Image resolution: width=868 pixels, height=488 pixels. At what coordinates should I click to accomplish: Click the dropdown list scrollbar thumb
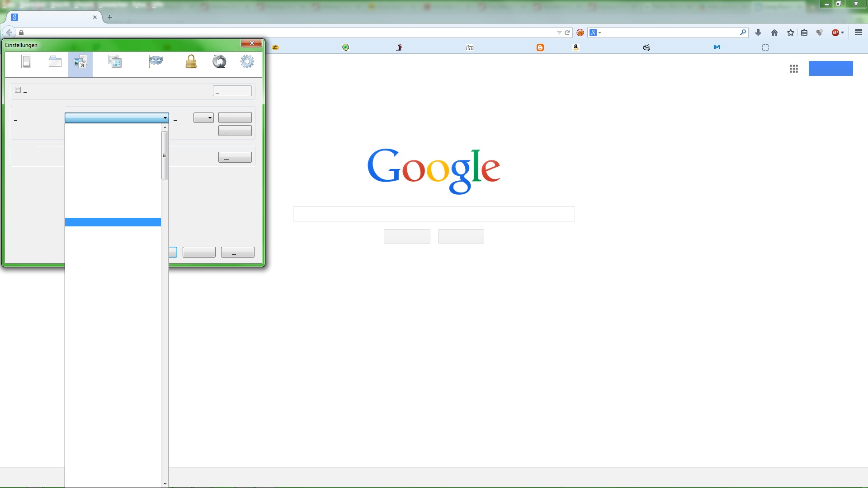(x=165, y=155)
